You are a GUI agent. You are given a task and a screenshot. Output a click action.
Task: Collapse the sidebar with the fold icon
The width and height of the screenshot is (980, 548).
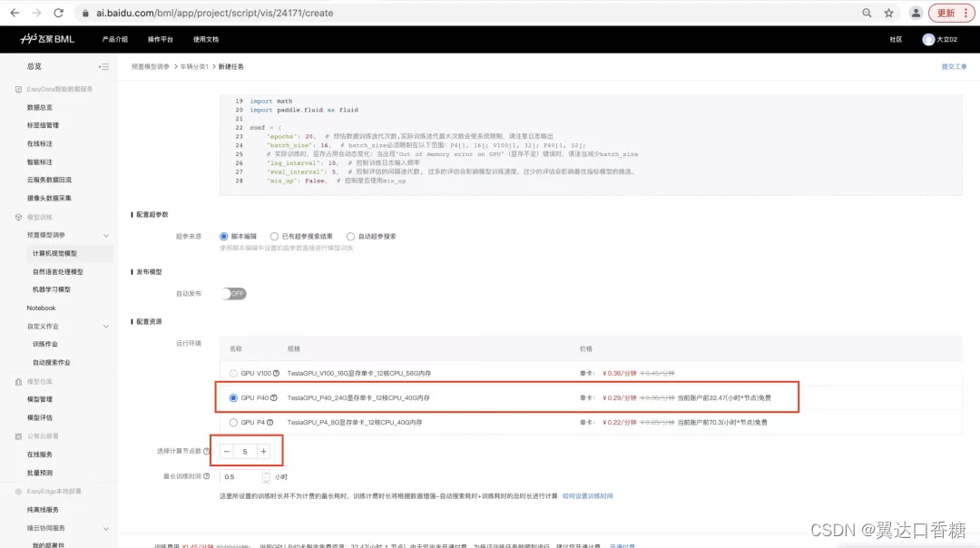pos(103,66)
